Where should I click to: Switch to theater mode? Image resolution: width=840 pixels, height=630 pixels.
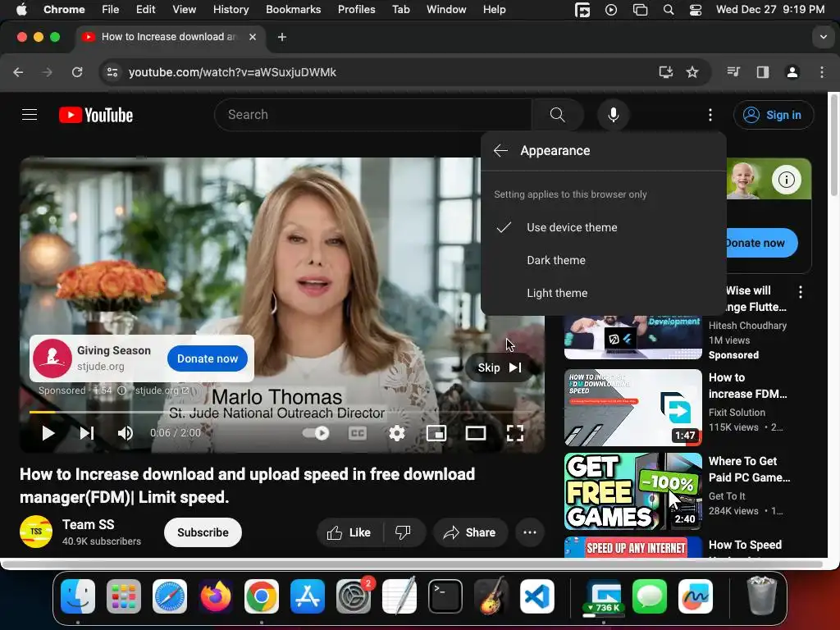tap(476, 433)
